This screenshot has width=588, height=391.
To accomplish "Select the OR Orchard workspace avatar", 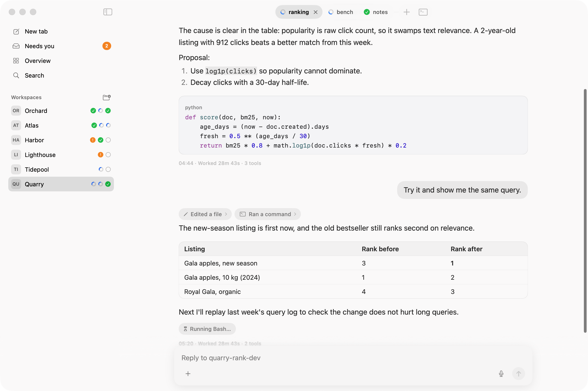I will coord(16,111).
